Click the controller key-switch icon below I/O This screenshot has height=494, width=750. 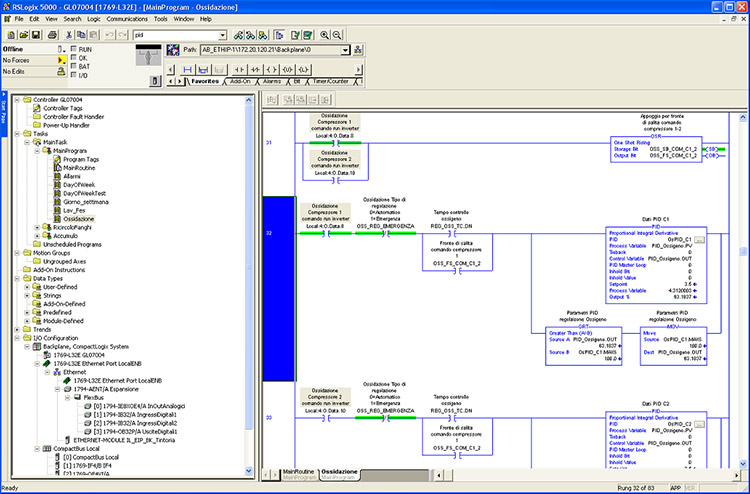pyautogui.click(x=154, y=81)
